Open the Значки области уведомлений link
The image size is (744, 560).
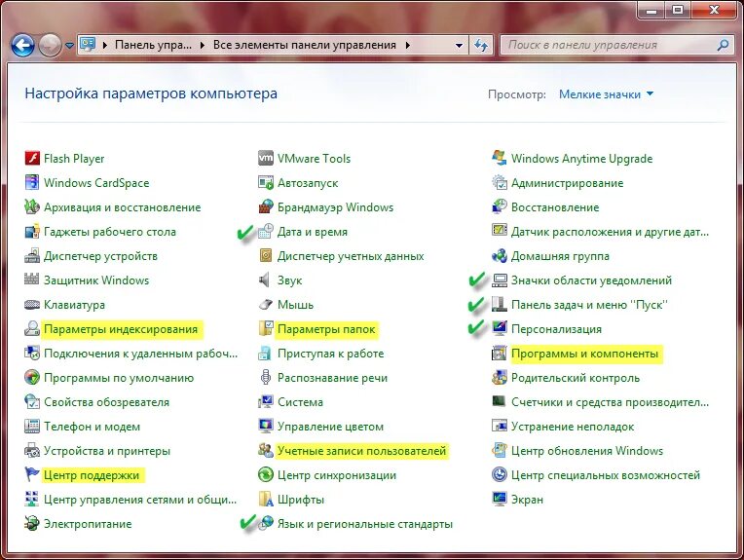tap(592, 280)
